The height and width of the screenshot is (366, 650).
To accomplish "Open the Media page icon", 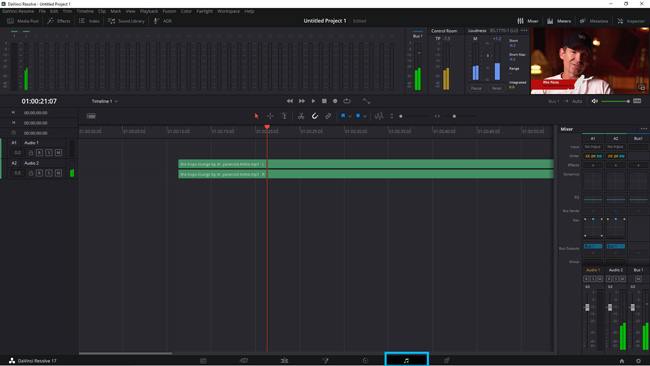I will pyautogui.click(x=203, y=361).
